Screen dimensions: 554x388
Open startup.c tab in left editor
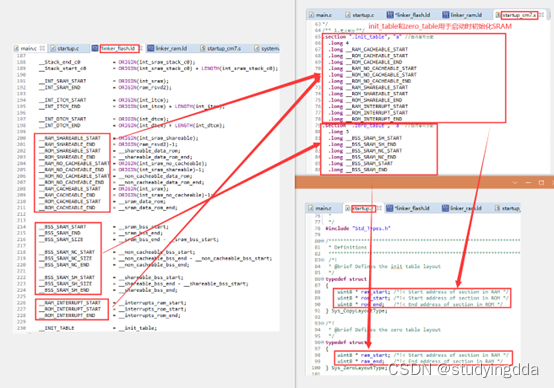(68, 48)
